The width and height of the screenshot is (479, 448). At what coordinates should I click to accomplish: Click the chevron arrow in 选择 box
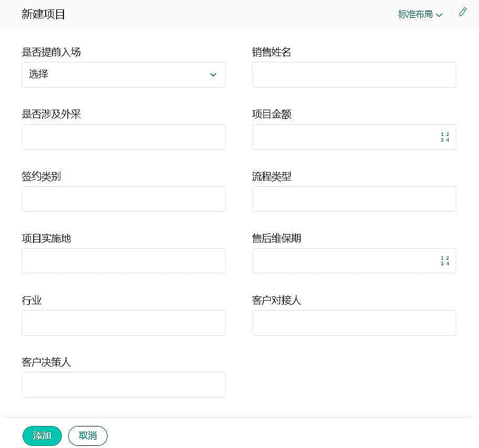coord(213,75)
